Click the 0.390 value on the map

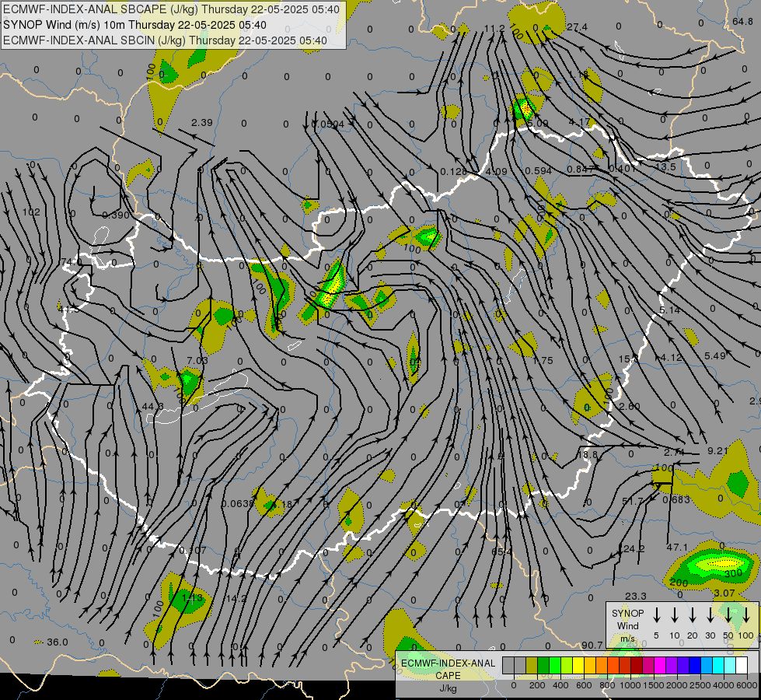tap(116, 215)
